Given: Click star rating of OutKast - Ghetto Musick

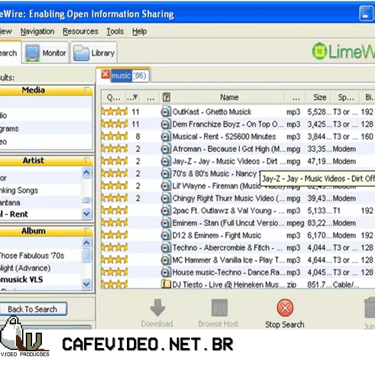Looking at the screenshot, I should coord(114,111).
